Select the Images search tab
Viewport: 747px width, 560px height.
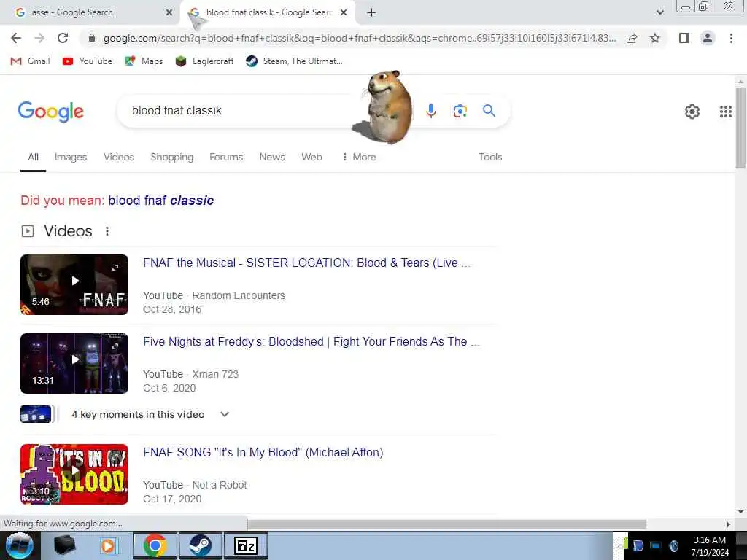(71, 157)
